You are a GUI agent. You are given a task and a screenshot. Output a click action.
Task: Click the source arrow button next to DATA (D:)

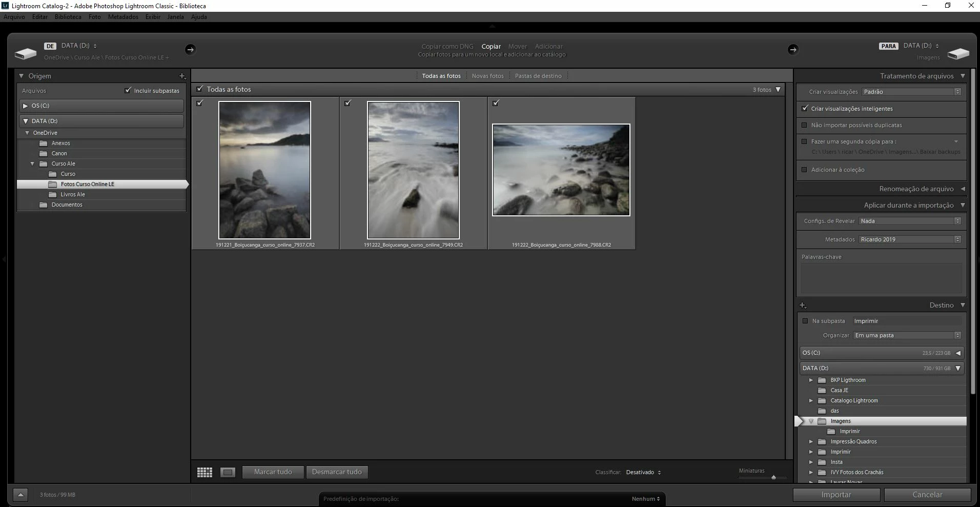[x=190, y=49]
